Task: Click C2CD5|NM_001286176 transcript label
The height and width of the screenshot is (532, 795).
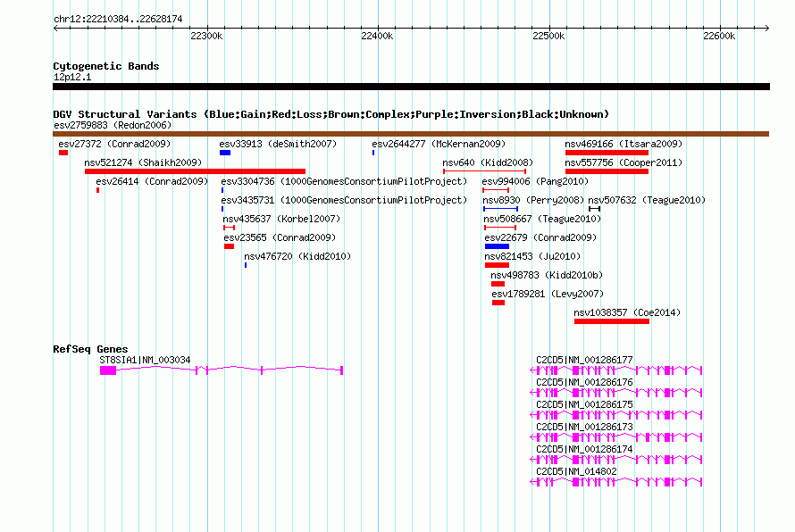Action: tap(584, 382)
